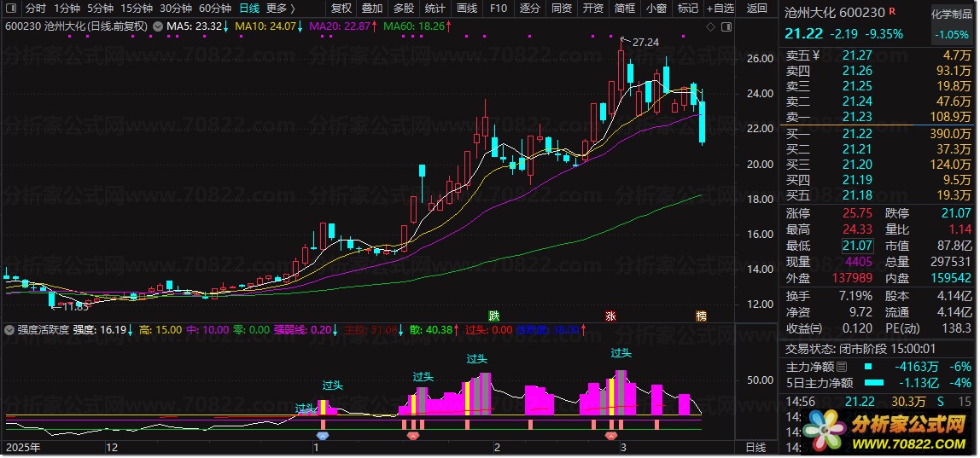Click the diamond icon above the chart
Image resolution: width=980 pixels, height=458 pixels.
pos(710,27)
